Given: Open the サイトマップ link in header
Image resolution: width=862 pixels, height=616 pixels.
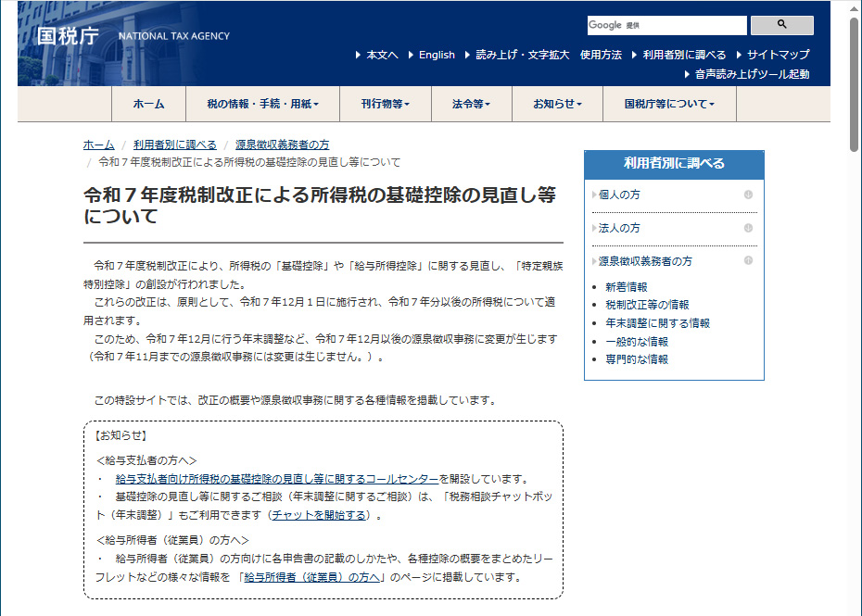Looking at the screenshot, I should tap(778, 55).
